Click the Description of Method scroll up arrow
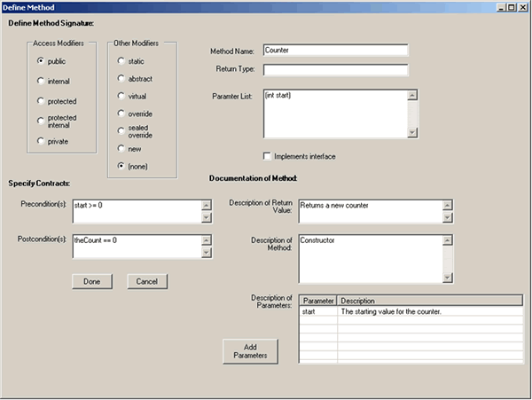The height and width of the screenshot is (400, 532). 448,240
